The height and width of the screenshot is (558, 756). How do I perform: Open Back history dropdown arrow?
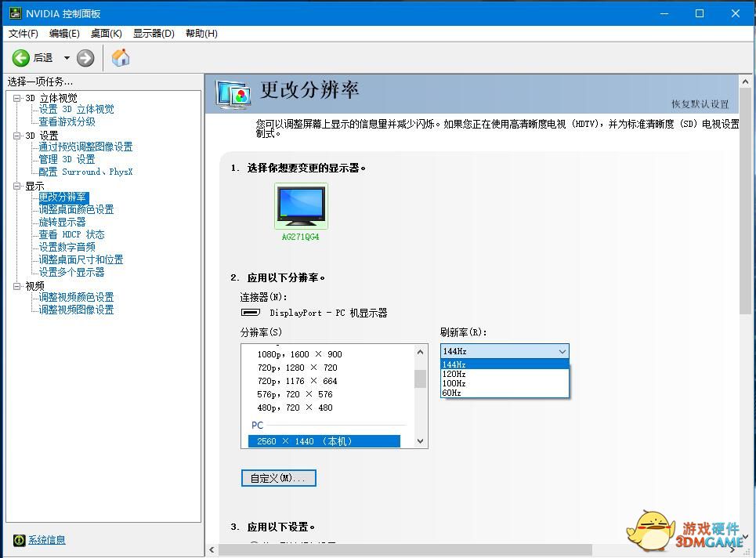pyautogui.click(x=67, y=58)
